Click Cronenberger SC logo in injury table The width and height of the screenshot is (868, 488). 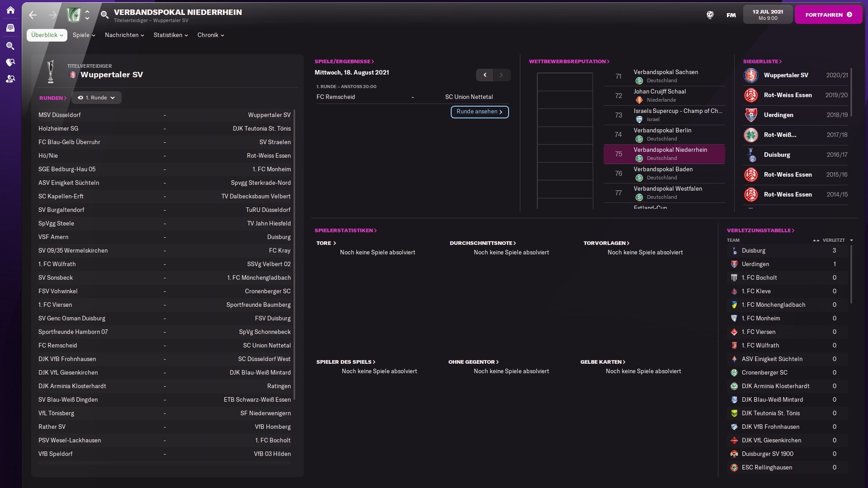734,373
